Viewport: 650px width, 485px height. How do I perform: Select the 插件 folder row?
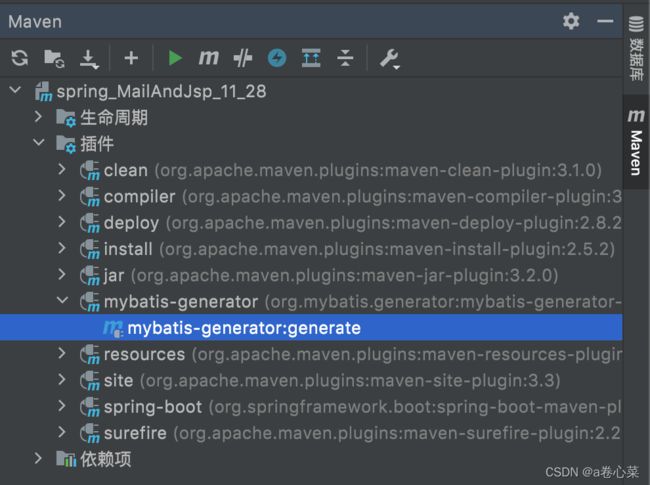(311, 144)
